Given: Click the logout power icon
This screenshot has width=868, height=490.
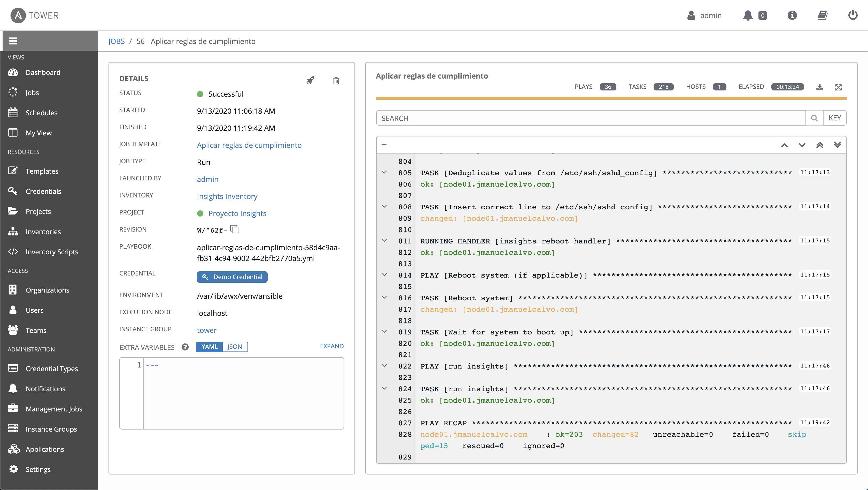Looking at the screenshot, I should 853,15.
